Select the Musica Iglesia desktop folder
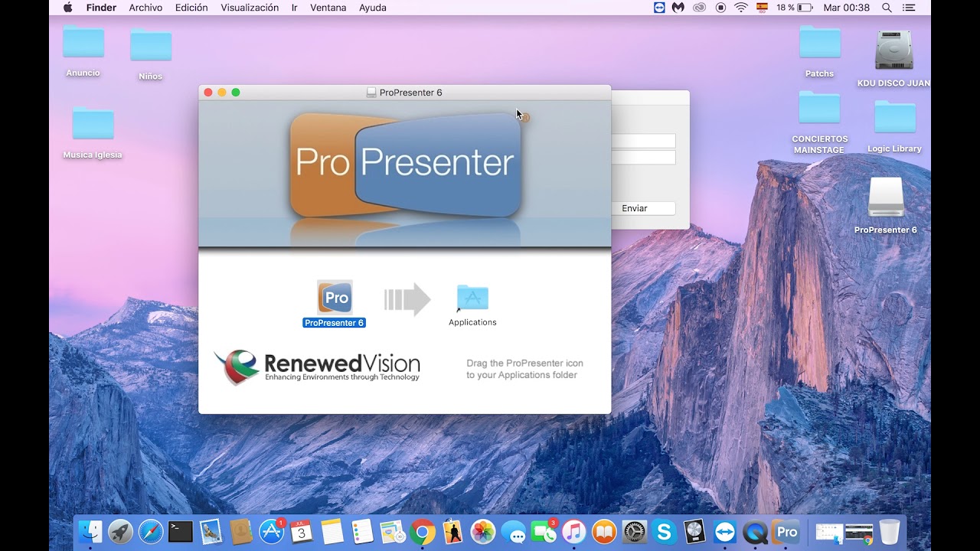 (93, 125)
